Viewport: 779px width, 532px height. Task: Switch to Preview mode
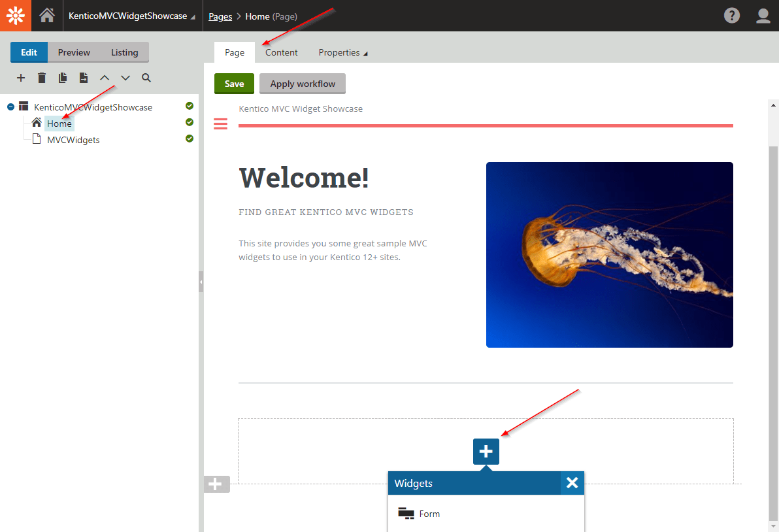pyautogui.click(x=74, y=52)
